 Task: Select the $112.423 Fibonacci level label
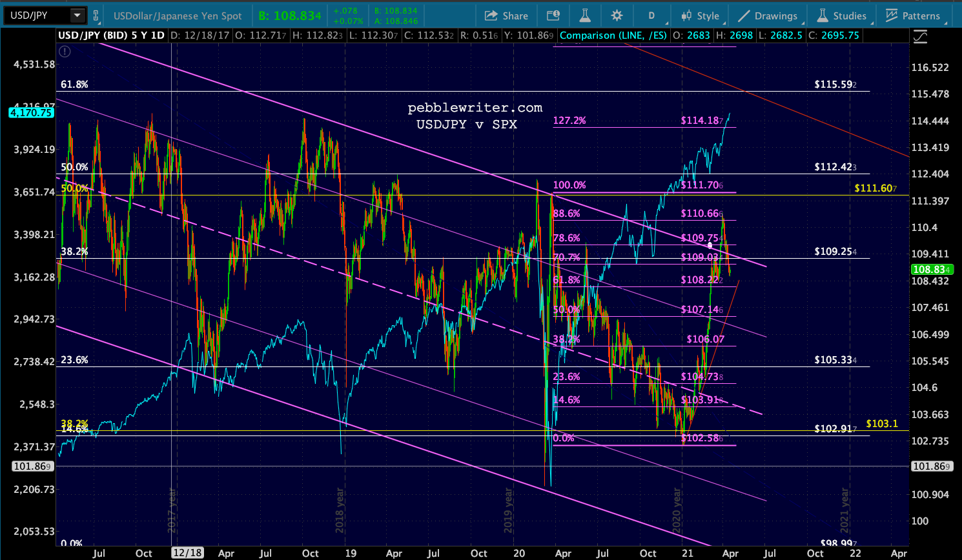point(835,167)
